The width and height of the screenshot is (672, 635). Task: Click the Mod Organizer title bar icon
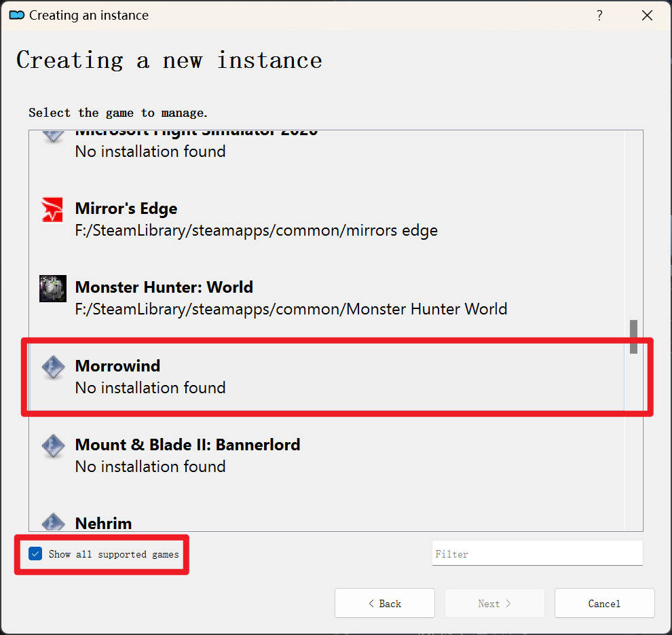click(17, 16)
